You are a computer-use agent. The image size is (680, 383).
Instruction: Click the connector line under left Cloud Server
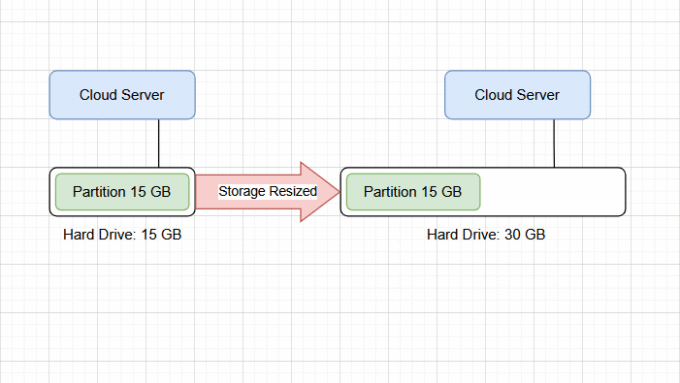click(x=159, y=144)
